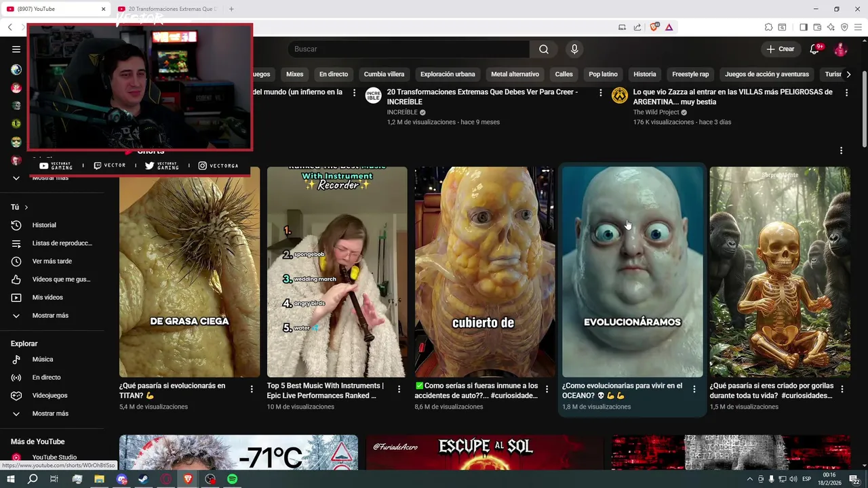868x488 pixels.
Task: Open Brave Wallet icon
Action: [817, 27]
